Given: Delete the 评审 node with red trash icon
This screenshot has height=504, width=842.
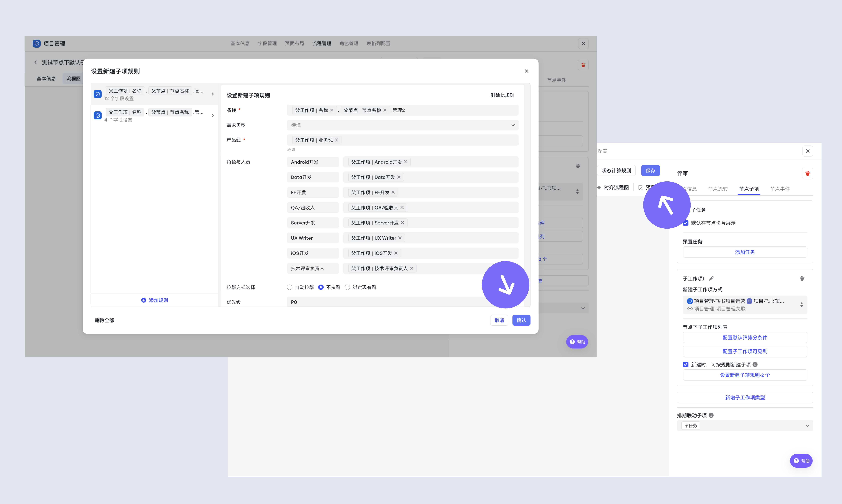Looking at the screenshot, I should point(808,173).
